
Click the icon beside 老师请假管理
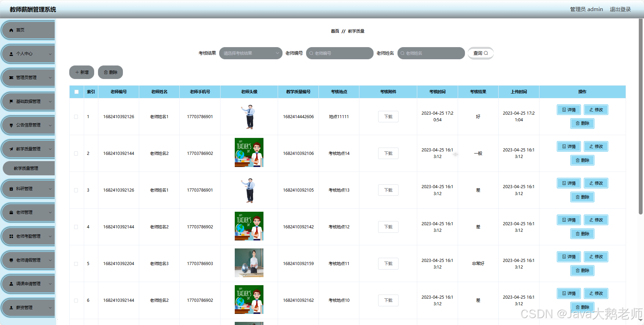coord(11,260)
